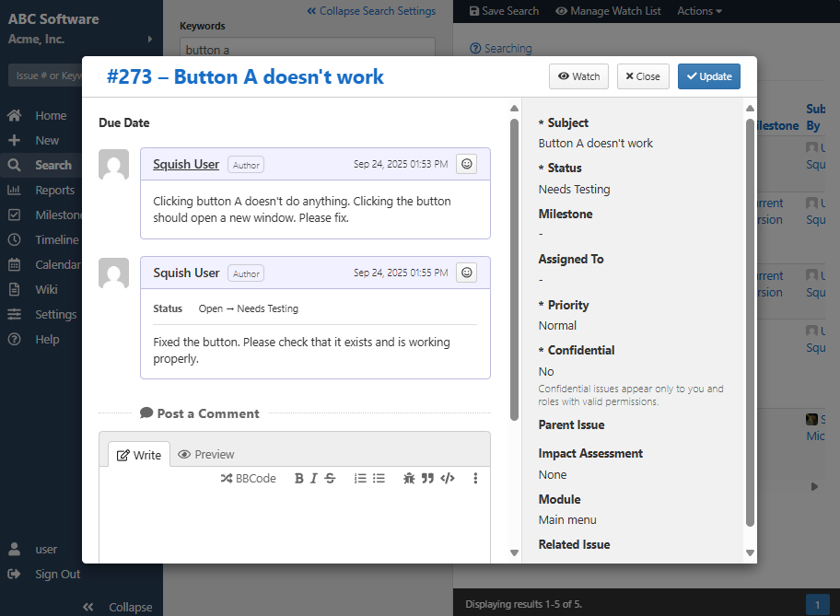
Task: Click inside the Keywords input field
Action: coord(307,46)
